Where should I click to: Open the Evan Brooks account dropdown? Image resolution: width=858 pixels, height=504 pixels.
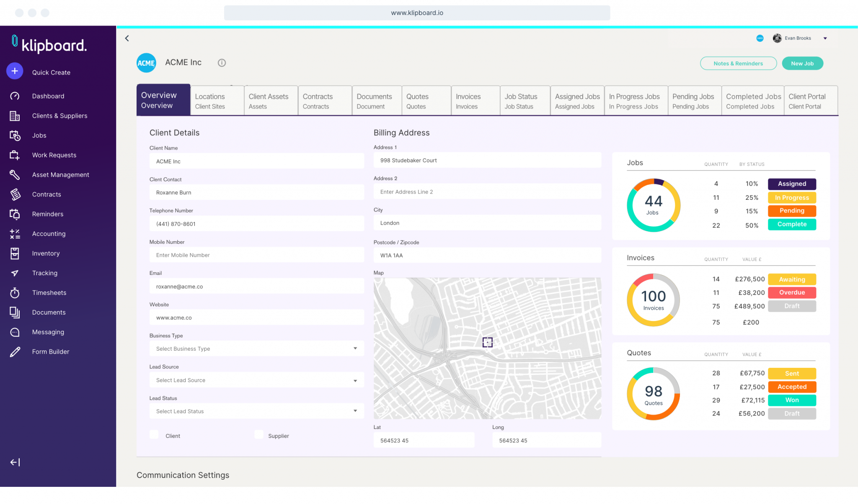[x=824, y=38]
